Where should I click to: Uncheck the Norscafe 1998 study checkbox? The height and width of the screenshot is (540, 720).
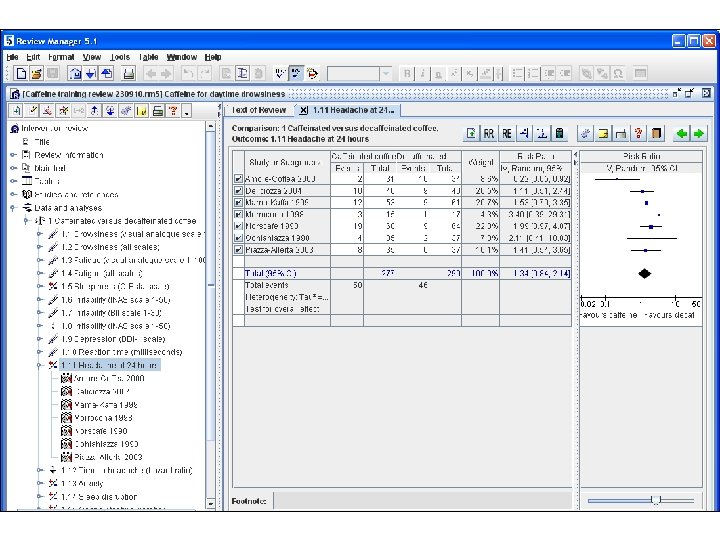238,226
